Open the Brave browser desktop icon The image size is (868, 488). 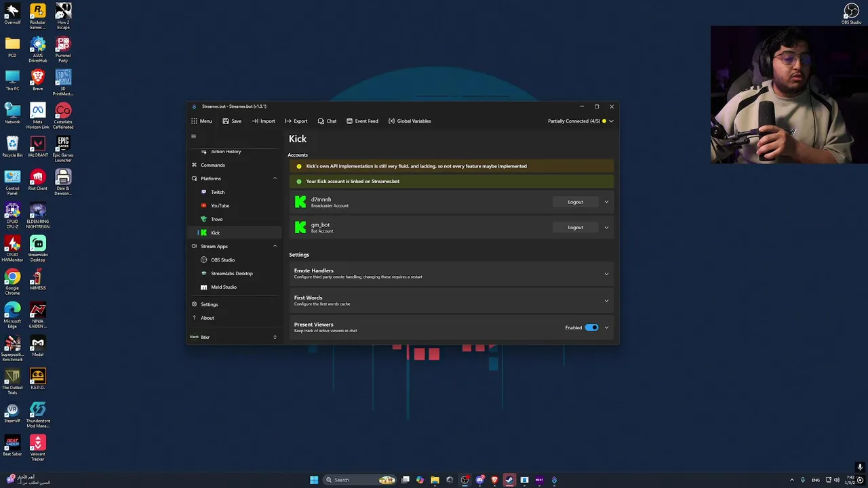click(38, 80)
